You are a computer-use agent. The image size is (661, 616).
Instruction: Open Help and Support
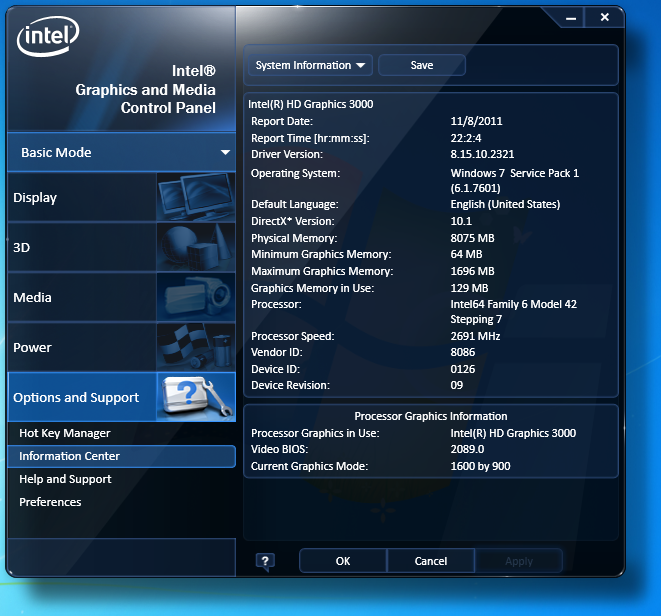65,479
